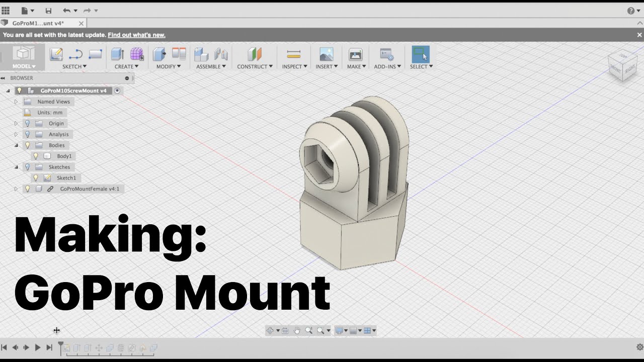Select the Pan hand tool
The height and width of the screenshot is (362, 644).
pos(297,330)
